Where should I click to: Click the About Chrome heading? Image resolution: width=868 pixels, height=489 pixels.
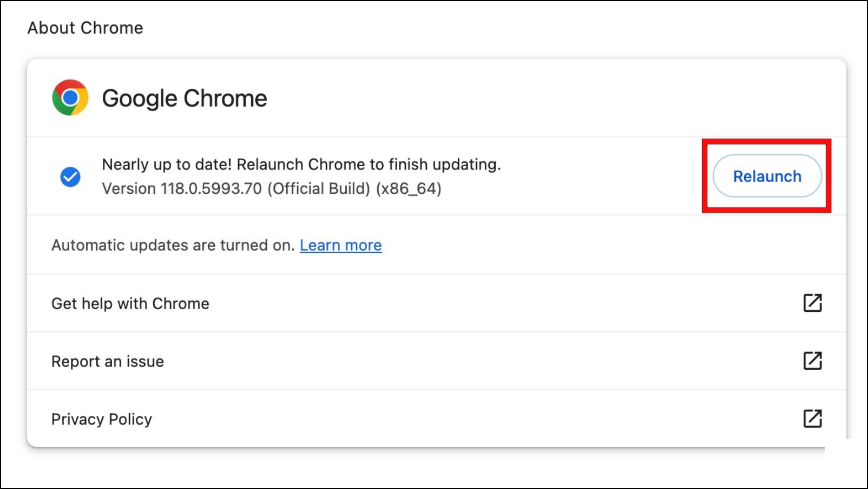click(86, 28)
